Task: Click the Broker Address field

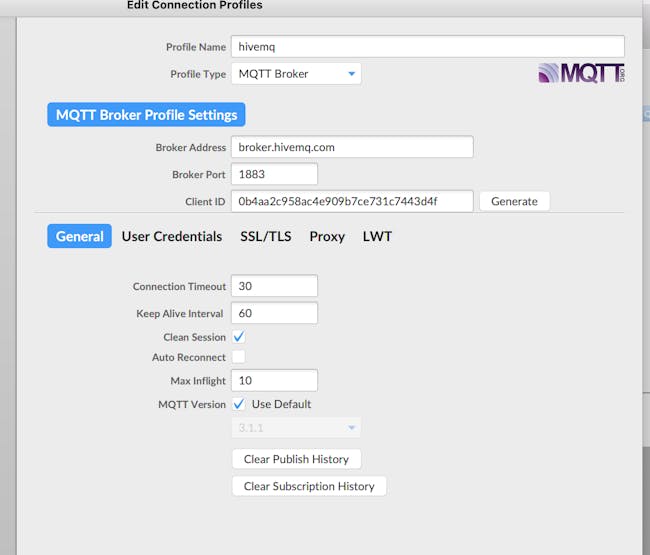Action: pos(352,147)
